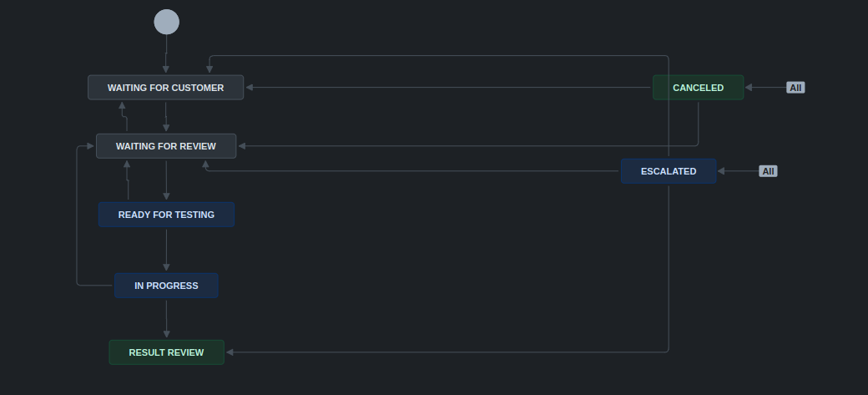
Task: Select the WAITING FOR REVIEW status
Action: coord(165,146)
